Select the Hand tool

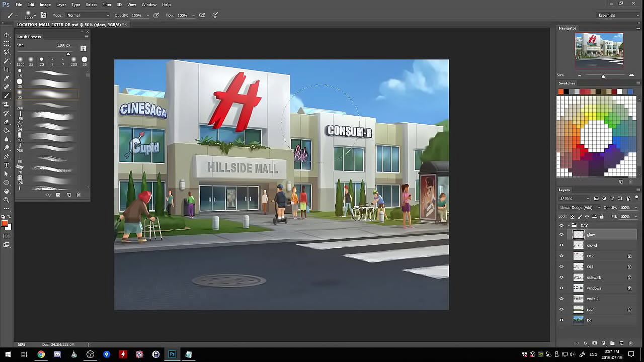pos(7,191)
